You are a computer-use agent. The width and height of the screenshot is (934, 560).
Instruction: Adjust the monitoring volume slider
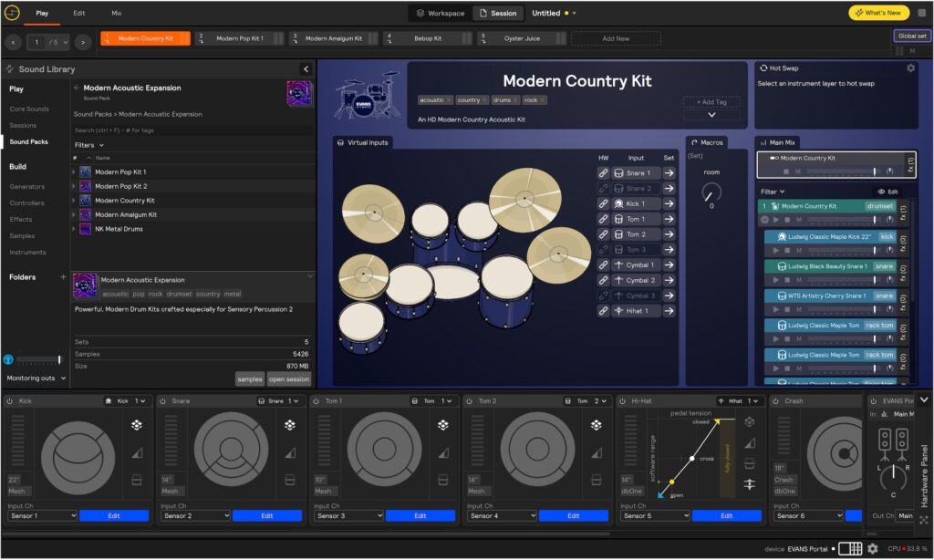38,359
